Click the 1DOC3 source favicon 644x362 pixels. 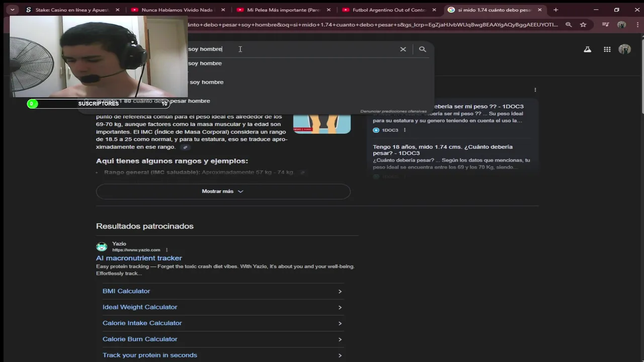(x=376, y=130)
